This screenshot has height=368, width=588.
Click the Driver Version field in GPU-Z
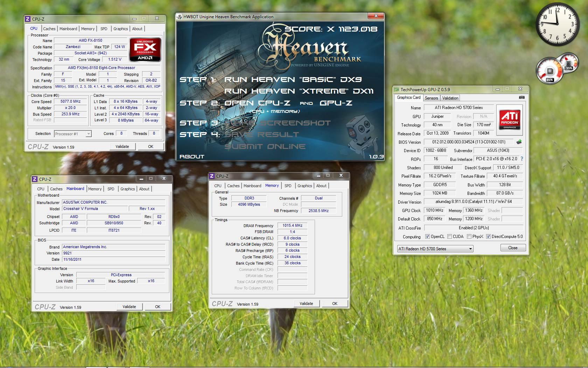(473, 202)
